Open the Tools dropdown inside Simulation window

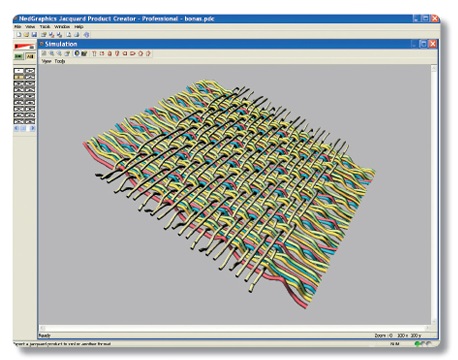click(60, 61)
